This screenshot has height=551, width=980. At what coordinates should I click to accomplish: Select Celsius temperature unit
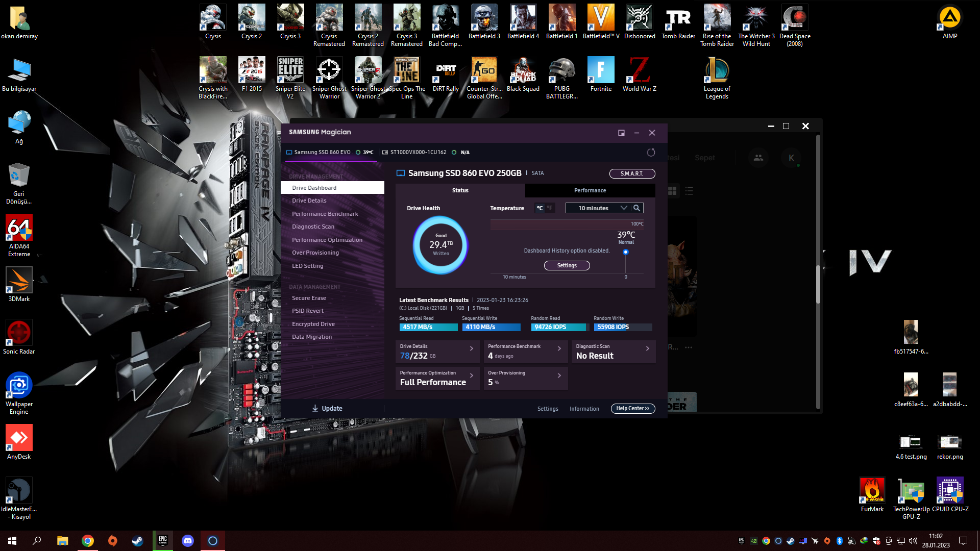(x=540, y=208)
